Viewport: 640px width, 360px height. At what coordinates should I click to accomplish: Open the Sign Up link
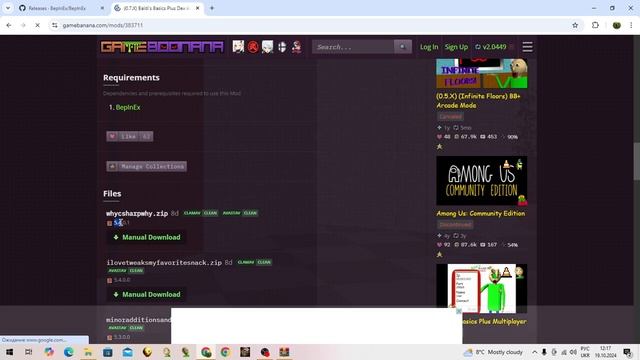(456, 47)
